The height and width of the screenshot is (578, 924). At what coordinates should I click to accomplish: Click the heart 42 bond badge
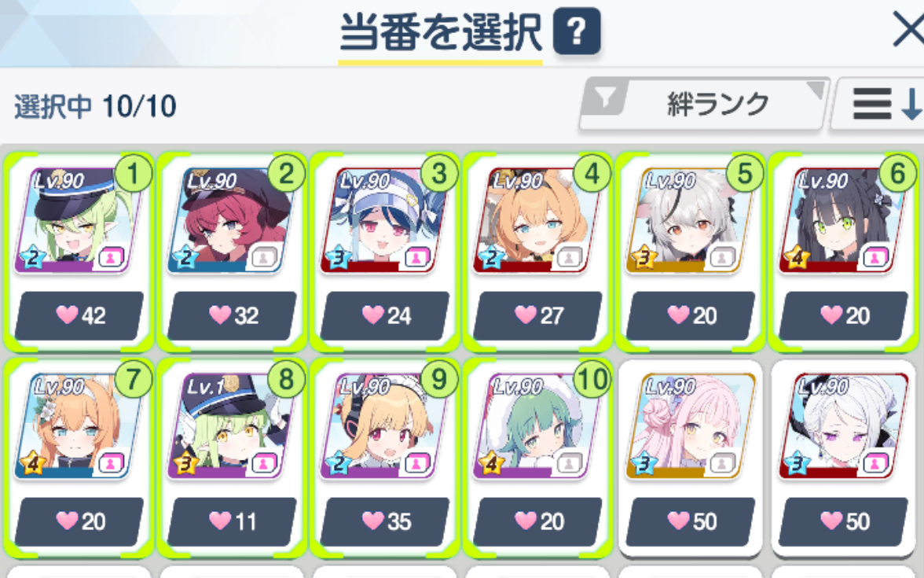point(79,315)
